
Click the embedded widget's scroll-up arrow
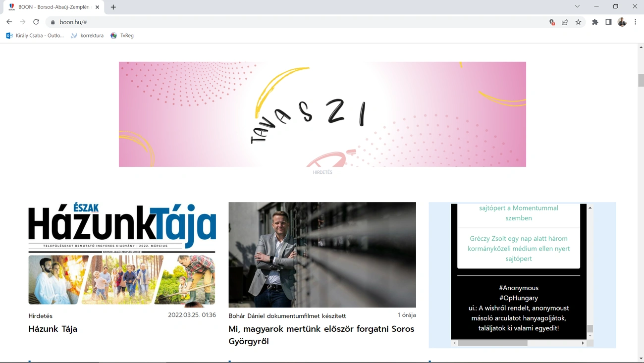click(x=590, y=207)
